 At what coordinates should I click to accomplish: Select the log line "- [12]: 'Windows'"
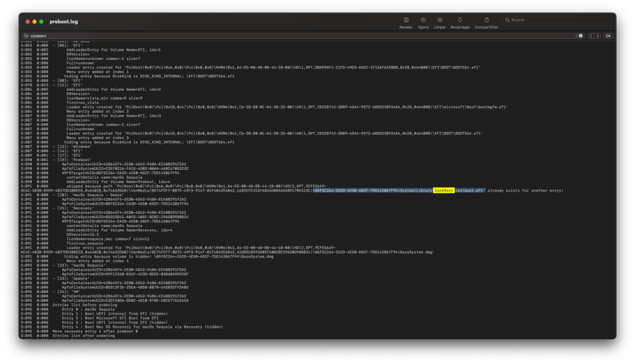coord(72,146)
